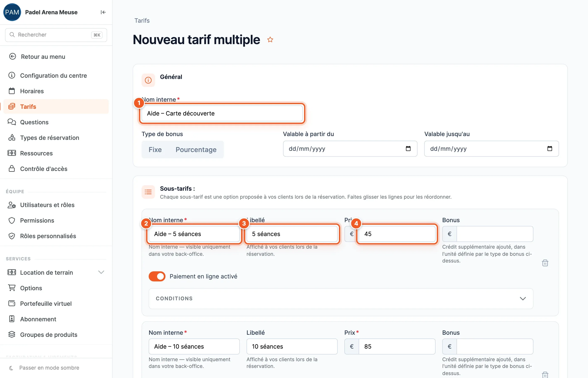
Task: Click the Prix field showing 45
Action: tap(397, 234)
